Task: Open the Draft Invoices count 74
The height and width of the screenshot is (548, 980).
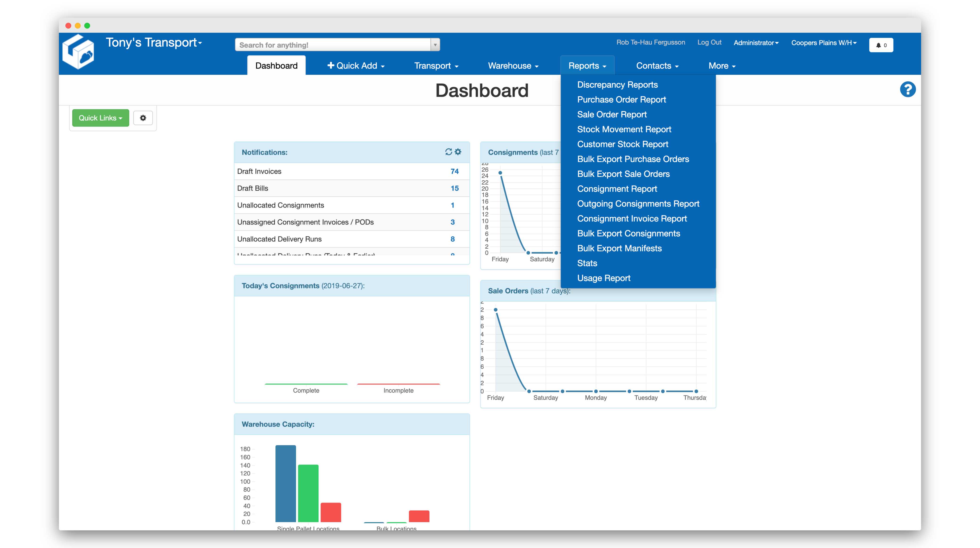Action: pos(454,171)
